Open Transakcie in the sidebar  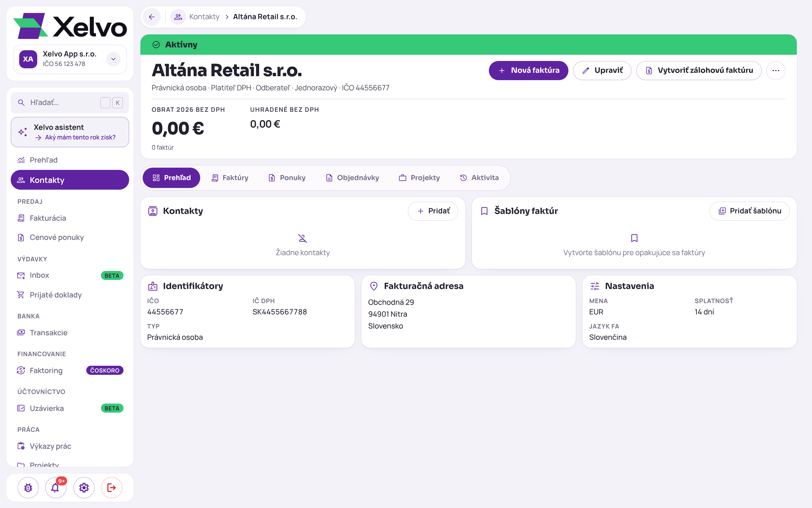[70, 333]
